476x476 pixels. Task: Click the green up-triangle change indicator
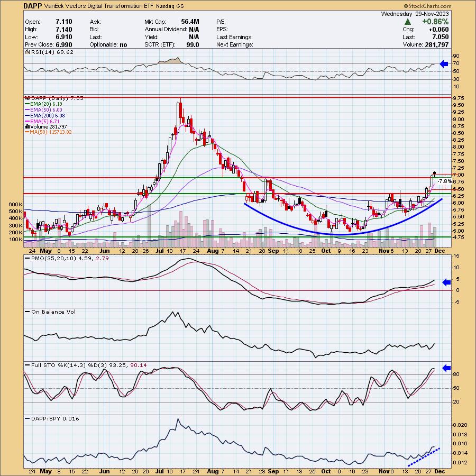click(x=408, y=22)
